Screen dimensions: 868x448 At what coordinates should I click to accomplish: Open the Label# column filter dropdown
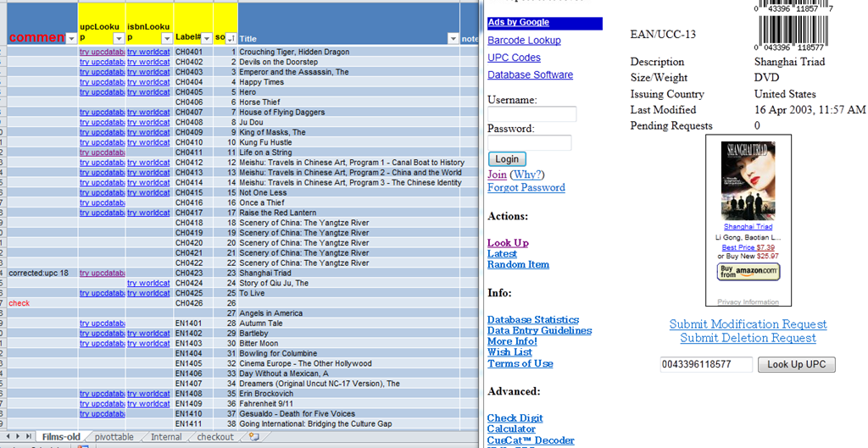[206, 38]
